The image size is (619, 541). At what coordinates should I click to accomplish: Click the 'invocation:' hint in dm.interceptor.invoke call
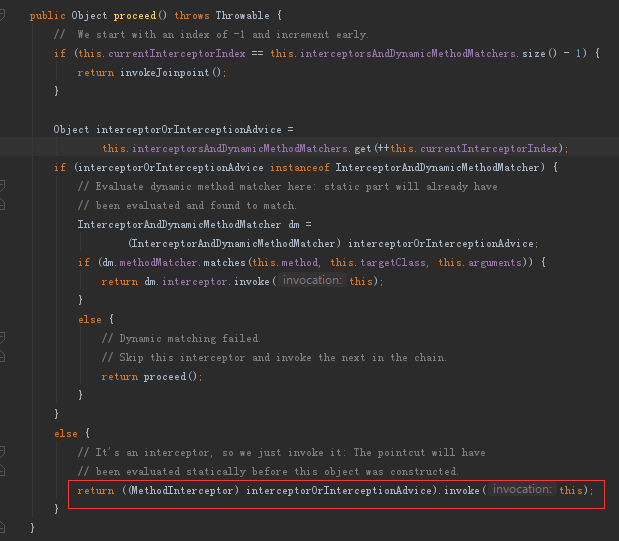click(312, 280)
